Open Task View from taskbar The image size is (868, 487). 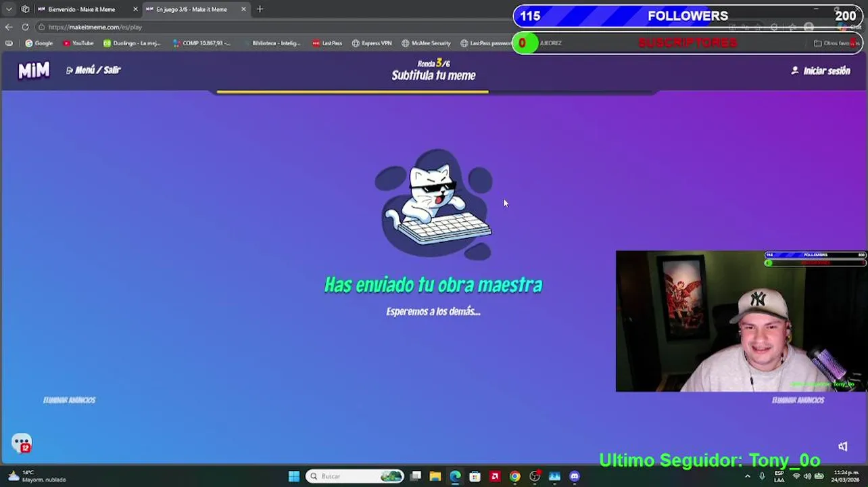coord(416,476)
